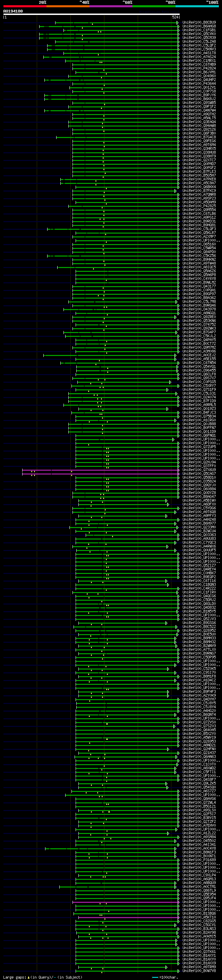The height and width of the screenshot is (980, 222).
Task: Select the UniRef100_A7AS24 label
Action: coord(199,57)
